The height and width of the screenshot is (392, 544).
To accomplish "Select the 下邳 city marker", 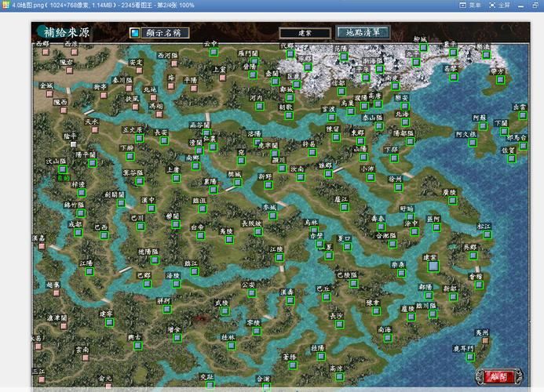I will coord(394,158).
